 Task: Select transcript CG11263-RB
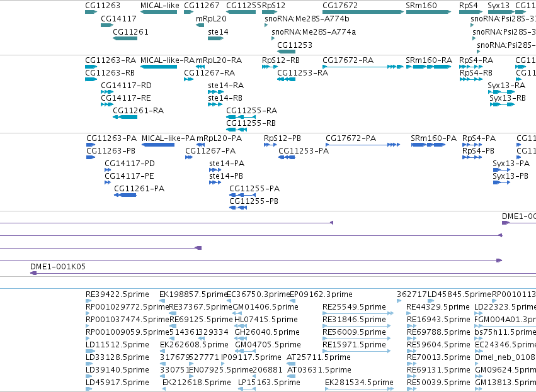pyautogui.click(x=110, y=73)
